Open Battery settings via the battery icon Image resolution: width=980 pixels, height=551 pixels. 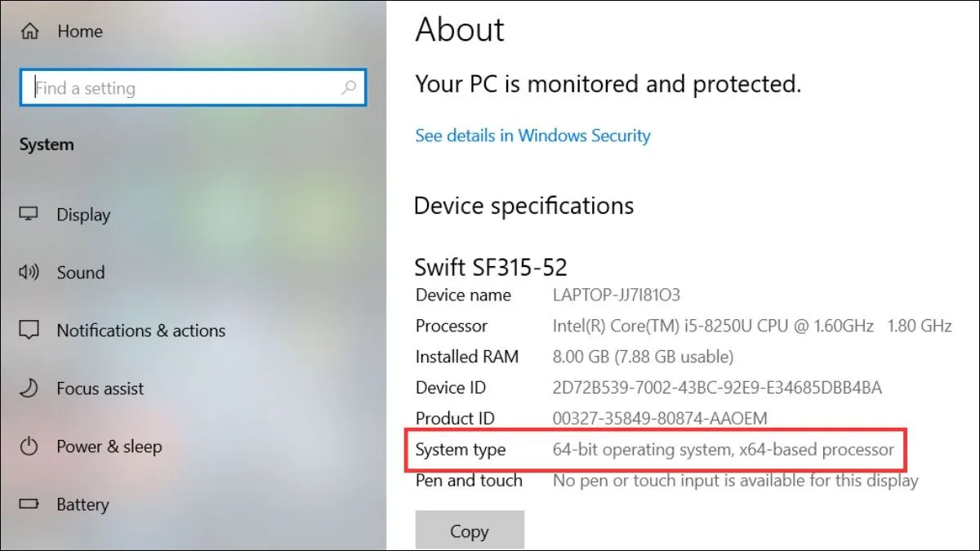click(30, 504)
